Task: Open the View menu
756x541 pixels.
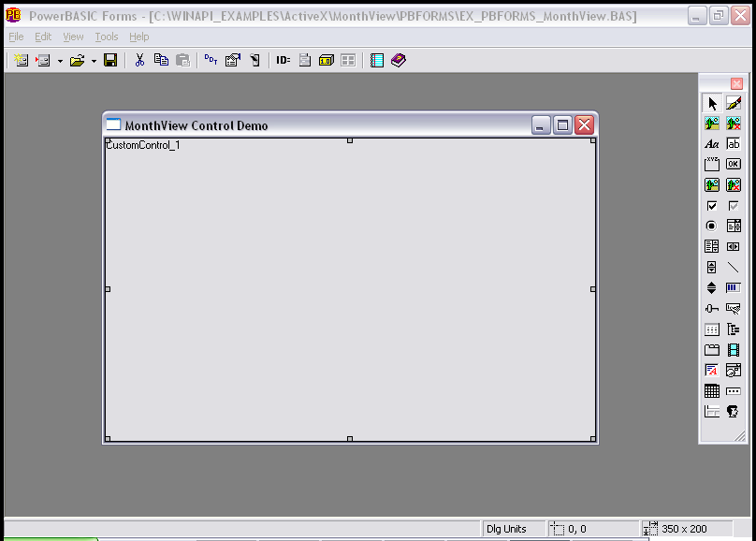Action: click(x=73, y=37)
